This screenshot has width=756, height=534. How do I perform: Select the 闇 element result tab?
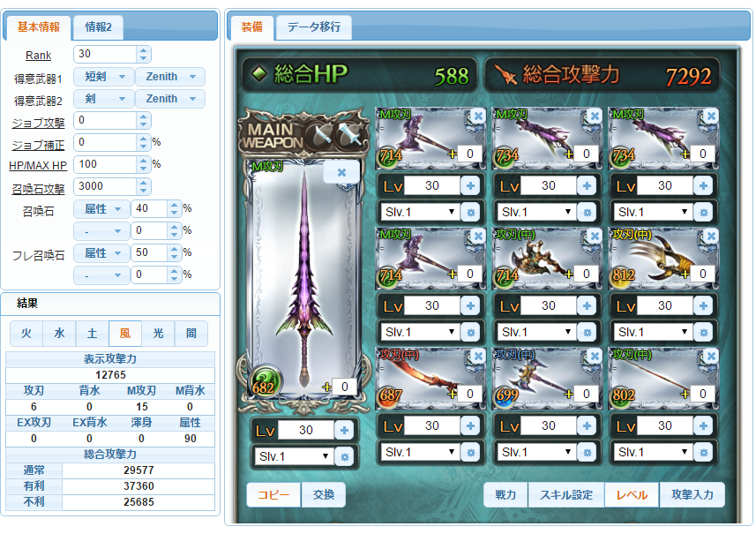191,334
